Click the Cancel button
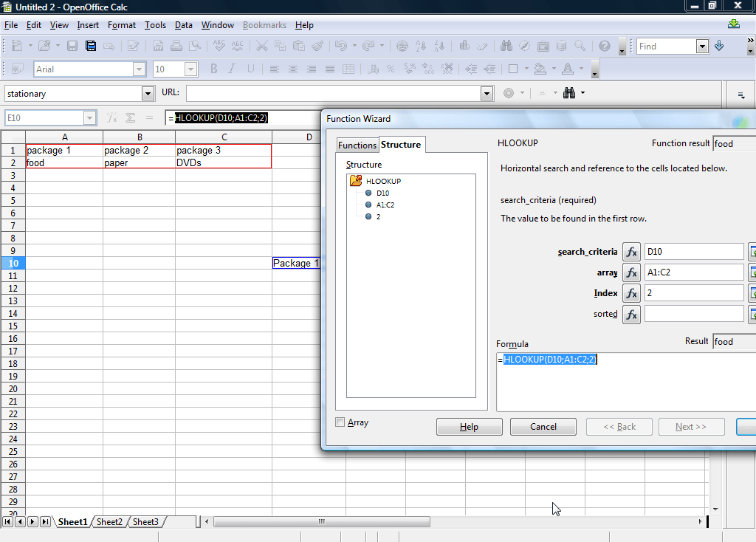This screenshot has width=756, height=542. pyautogui.click(x=543, y=426)
